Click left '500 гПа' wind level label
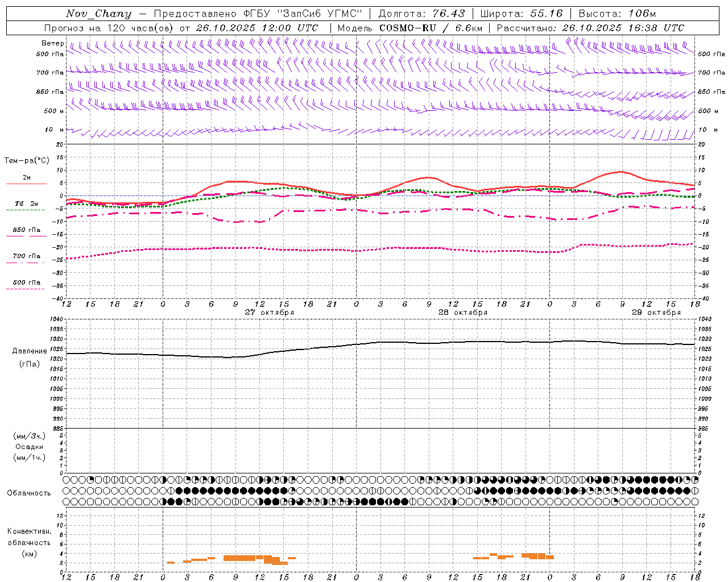This screenshot has width=728, height=582. click(50, 54)
